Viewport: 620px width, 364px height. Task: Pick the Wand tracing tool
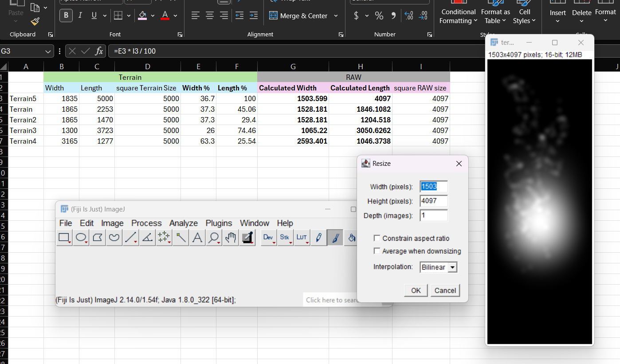(x=181, y=238)
